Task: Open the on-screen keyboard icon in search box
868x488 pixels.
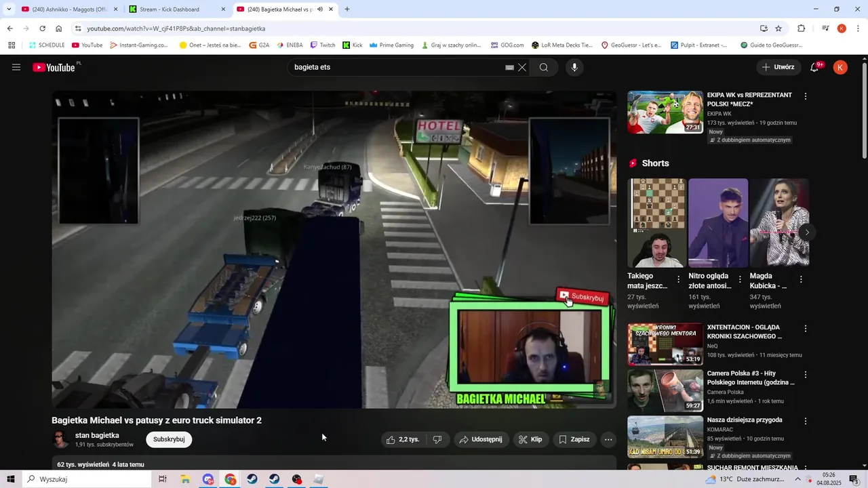Action: (509, 67)
